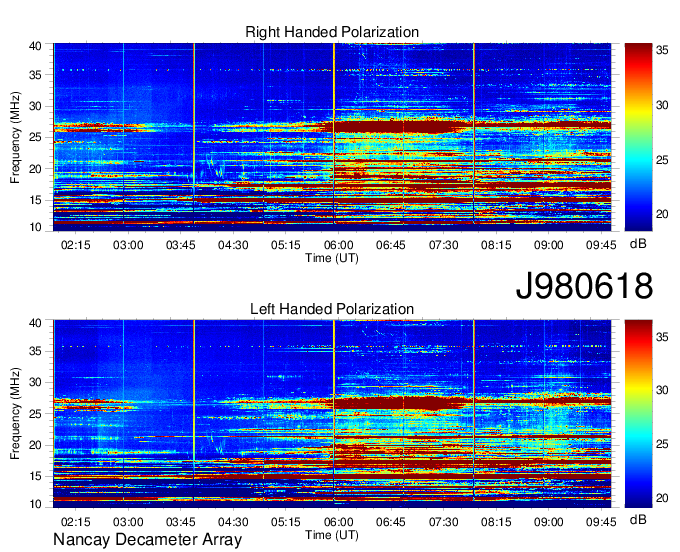680x552 pixels.
Task: Click the Nancay Decameter Array caption
Action: pos(147,540)
